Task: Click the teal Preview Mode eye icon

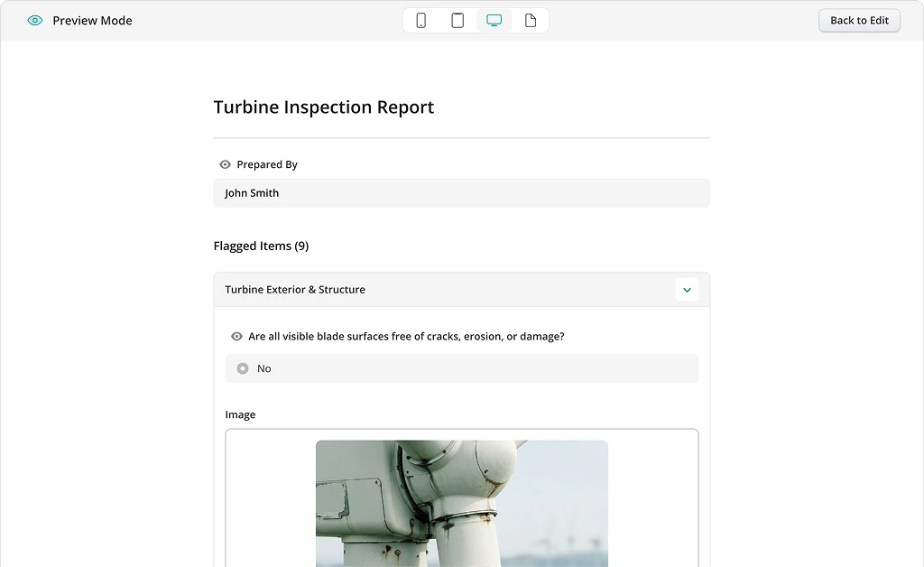Action: (35, 21)
